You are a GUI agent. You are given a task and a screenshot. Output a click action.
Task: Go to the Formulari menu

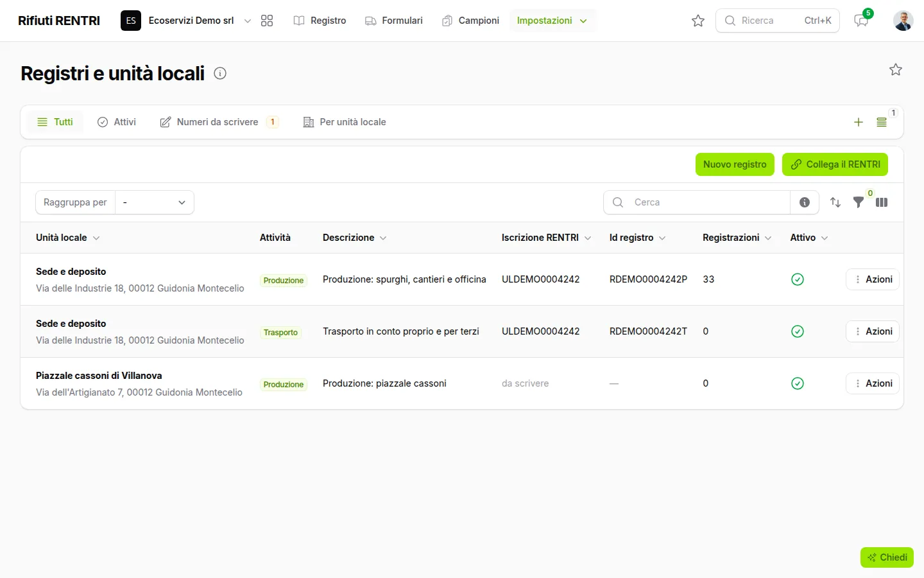(x=394, y=21)
